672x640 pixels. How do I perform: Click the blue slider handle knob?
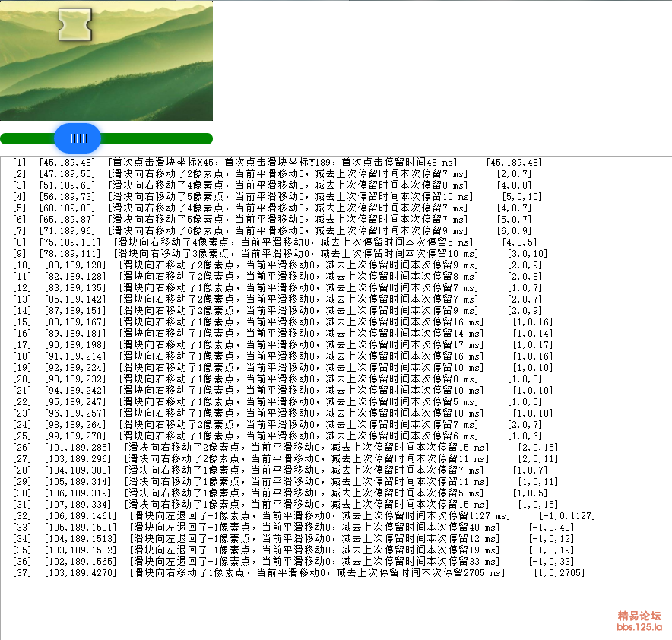tap(78, 138)
